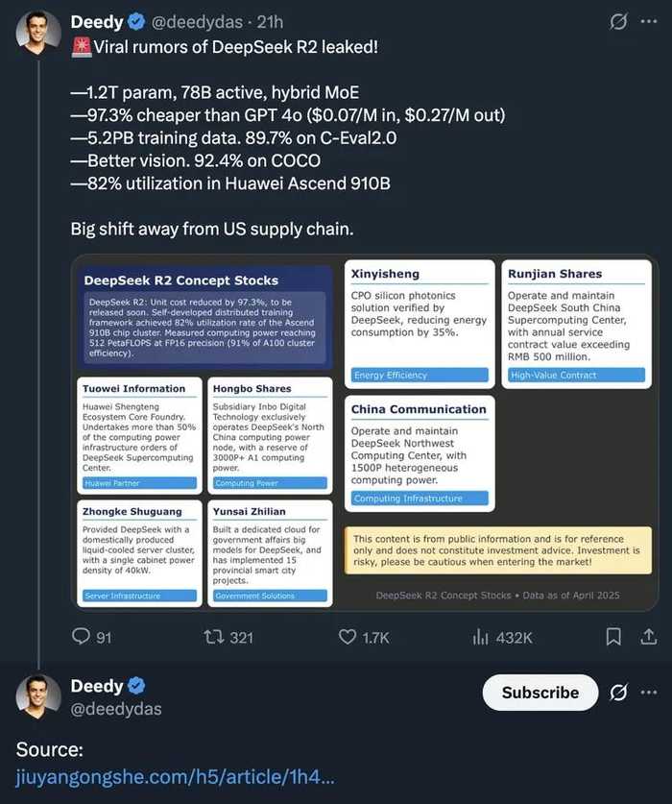View analytics showing 432K views
This screenshot has width=672, height=804.
(x=483, y=637)
